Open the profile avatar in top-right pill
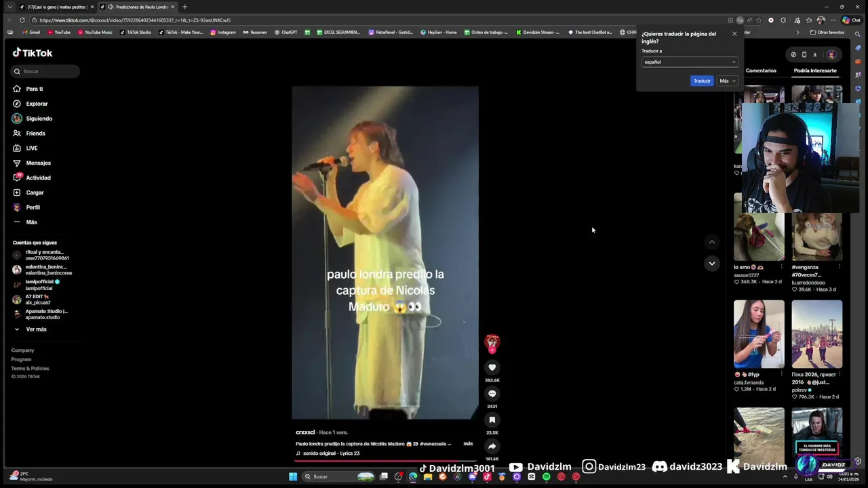868x488 pixels. click(x=831, y=55)
